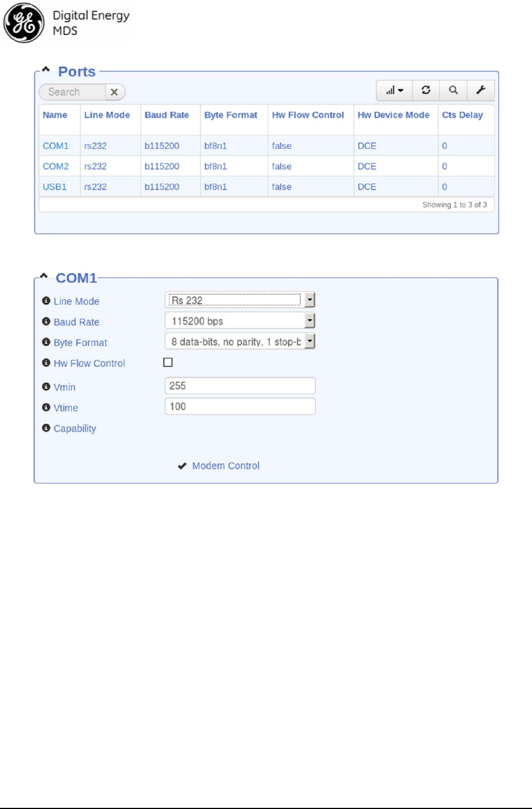Click the Modem Control label

226,466
